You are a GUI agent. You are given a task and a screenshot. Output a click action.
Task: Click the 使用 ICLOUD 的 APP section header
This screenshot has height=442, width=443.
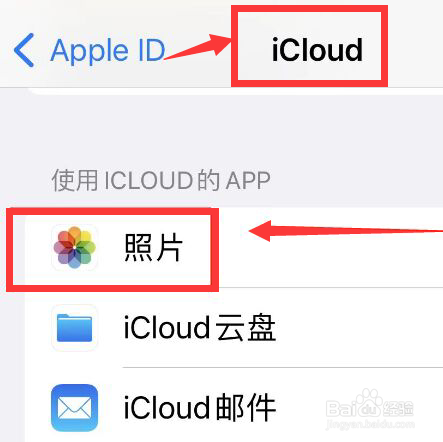(161, 180)
